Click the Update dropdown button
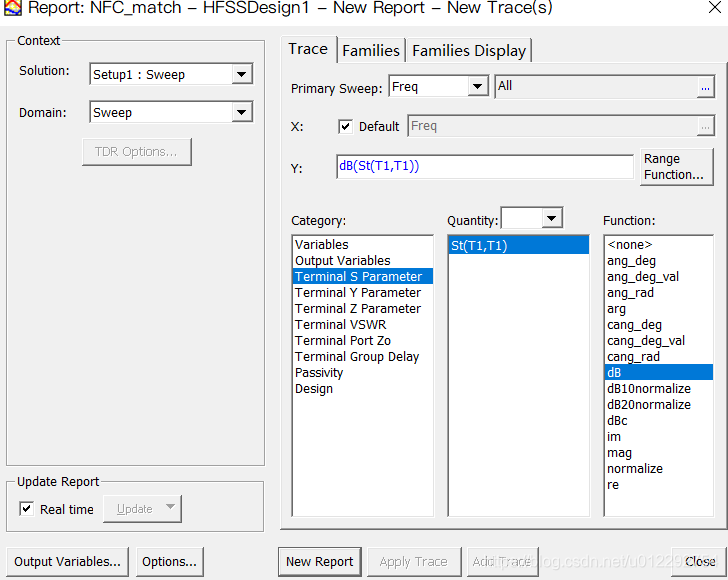Image resolution: width=728 pixels, height=580 pixels. point(142,509)
